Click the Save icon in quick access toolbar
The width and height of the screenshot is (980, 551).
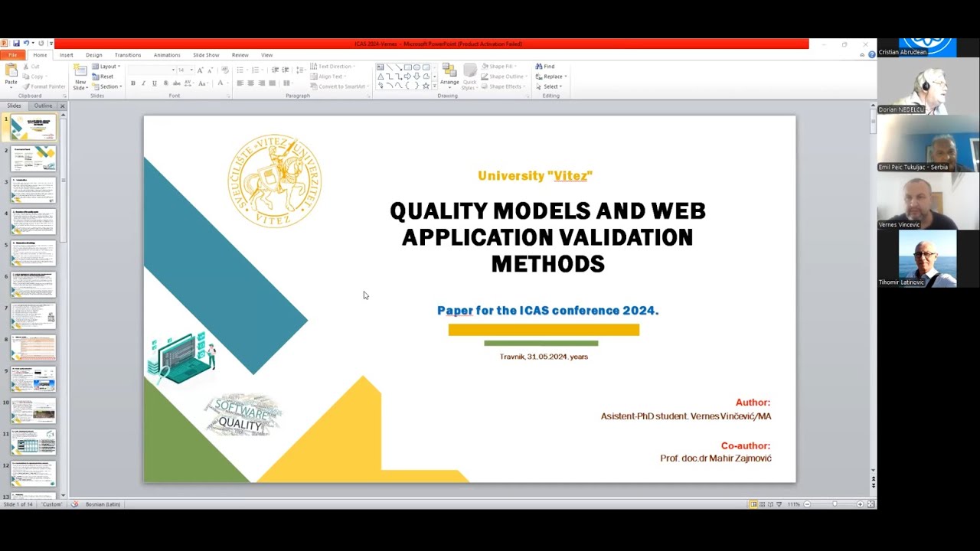(x=15, y=44)
